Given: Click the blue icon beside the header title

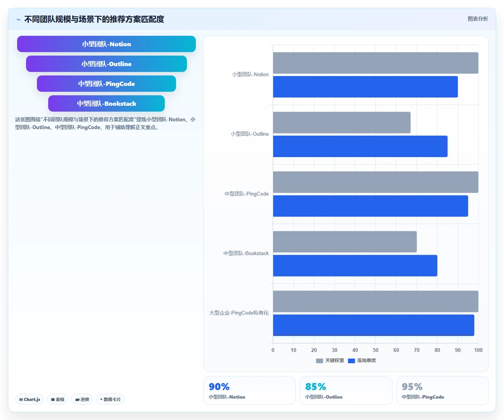Looking at the screenshot, I should click(18, 19).
